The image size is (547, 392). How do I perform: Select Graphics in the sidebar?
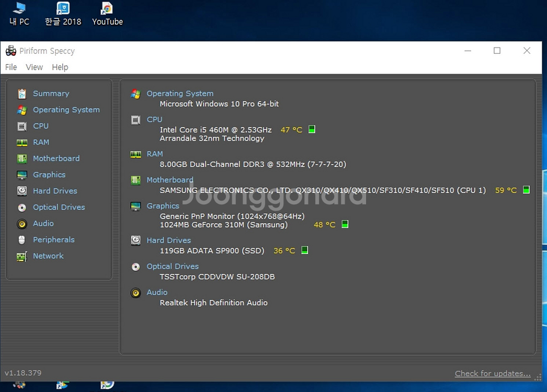tap(49, 175)
